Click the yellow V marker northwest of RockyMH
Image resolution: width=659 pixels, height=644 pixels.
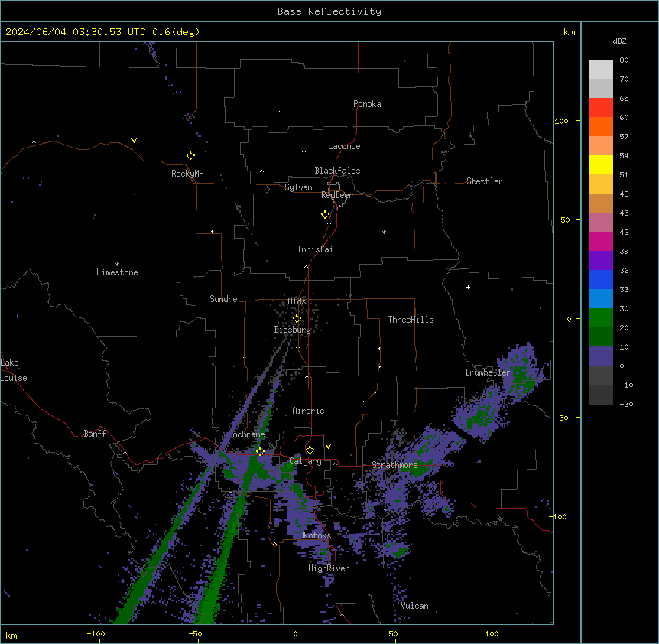[x=134, y=141]
